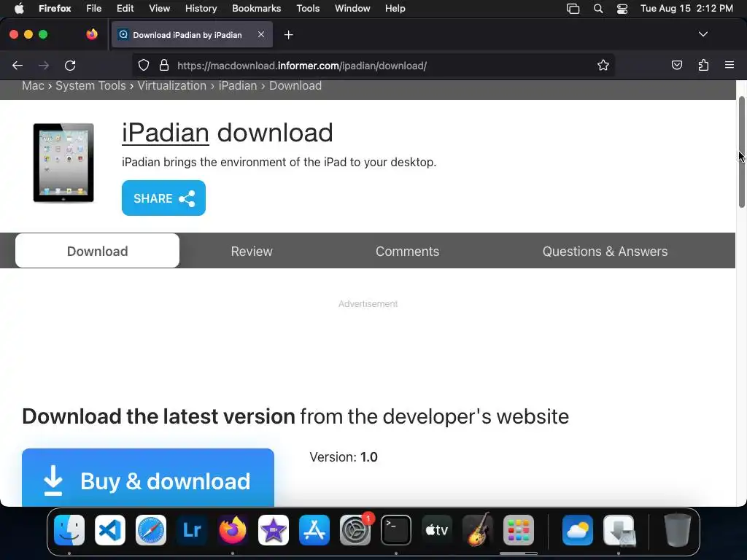The image size is (747, 560).
Task: Go to Mac in the breadcrumb
Action: [33, 86]
